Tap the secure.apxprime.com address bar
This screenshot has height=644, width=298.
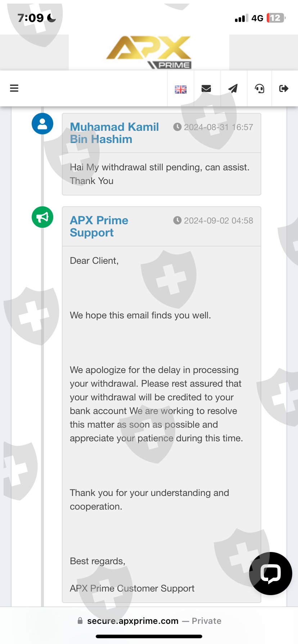[x=149, y=621]
